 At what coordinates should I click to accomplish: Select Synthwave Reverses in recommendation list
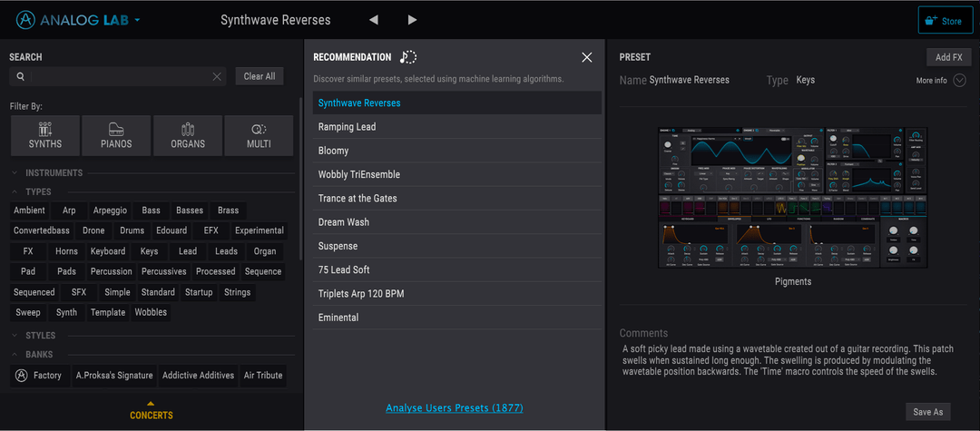point(456,103)
